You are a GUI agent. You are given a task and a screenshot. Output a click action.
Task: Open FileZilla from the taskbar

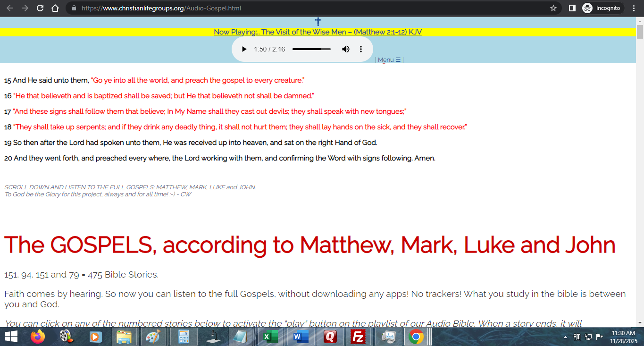pos(359,337)
